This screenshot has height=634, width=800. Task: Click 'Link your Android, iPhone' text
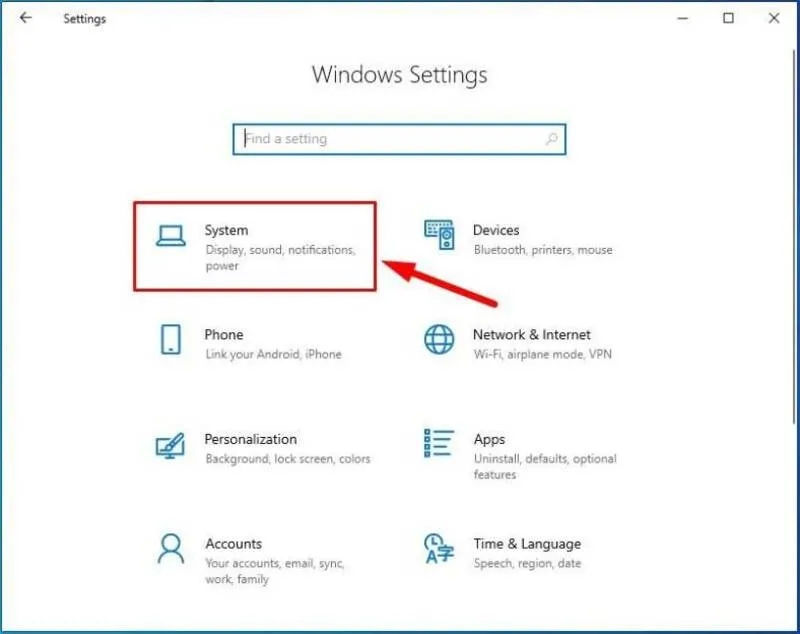coord(273,354)
